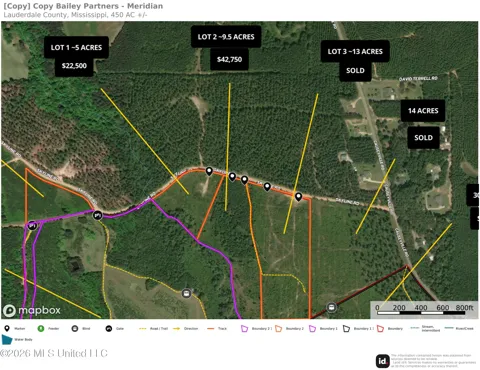Click the 'River/Creek' legend text

[x=465, y=328]
